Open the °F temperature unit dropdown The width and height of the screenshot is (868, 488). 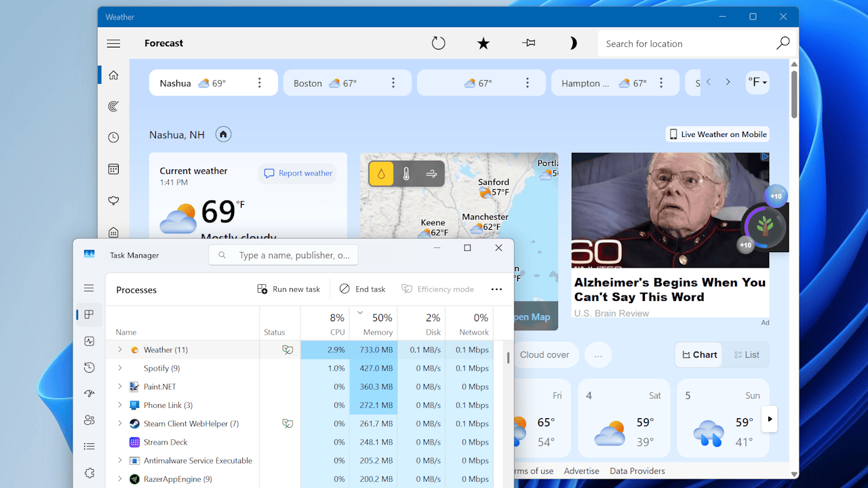click(757, 83)
